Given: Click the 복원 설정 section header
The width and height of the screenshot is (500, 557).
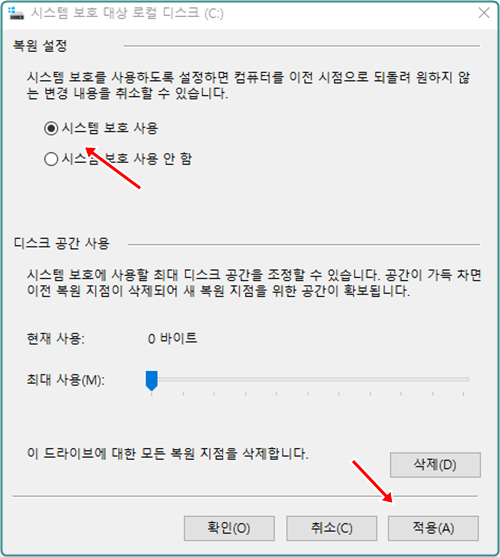Looking at the screenshot, I should (40, 46).
